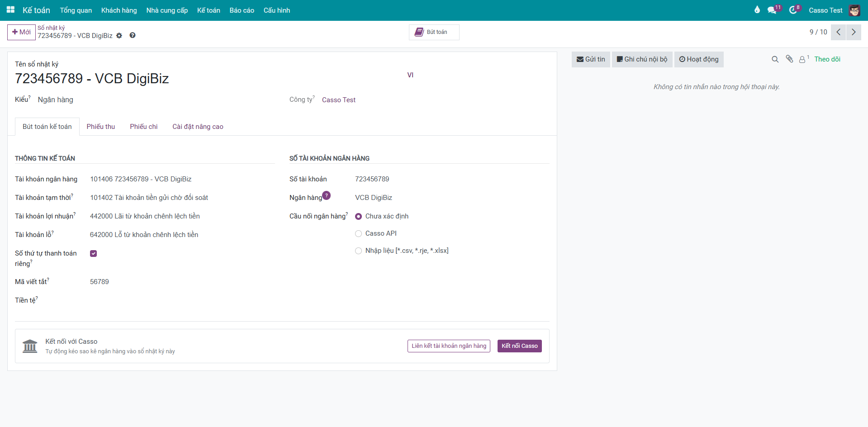Open the Công ty field Casso Test

pos(339,100)
